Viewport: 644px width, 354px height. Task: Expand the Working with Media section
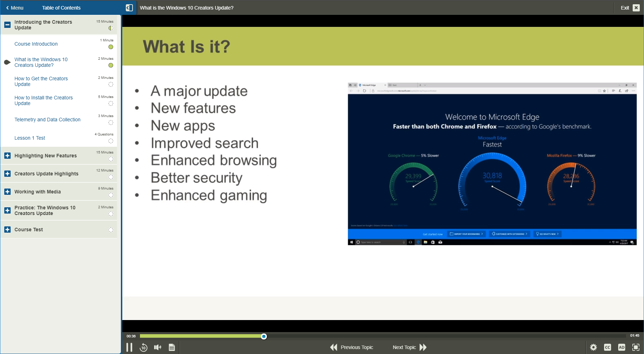point(7,191)
